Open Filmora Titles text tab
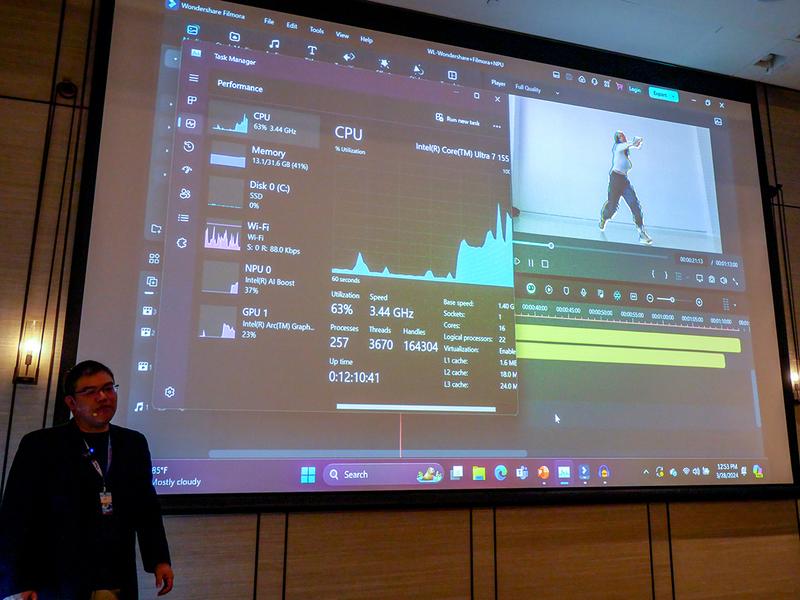Screen dimensions: 800x600 click(312, 51)
